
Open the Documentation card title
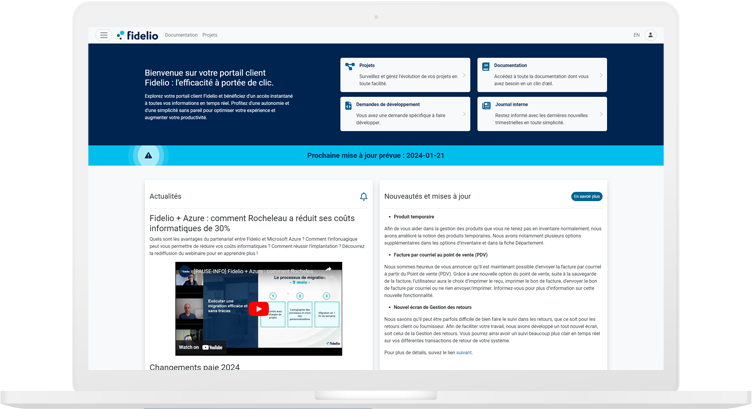(510, 65)
